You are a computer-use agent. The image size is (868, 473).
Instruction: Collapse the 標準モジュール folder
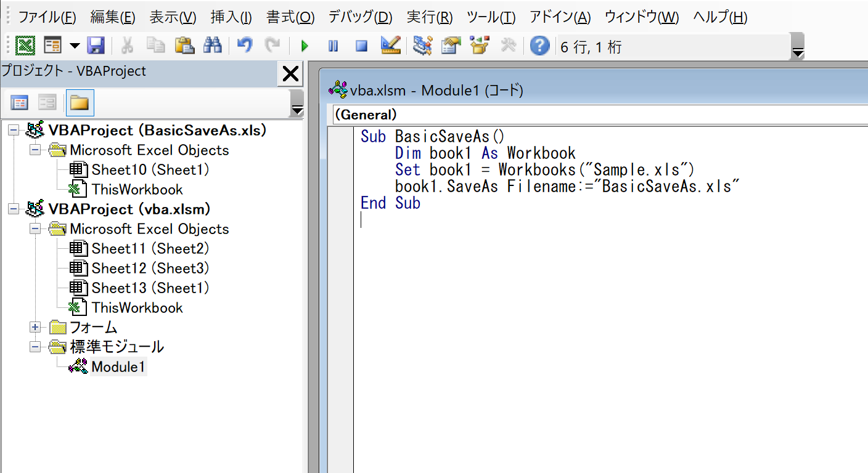[x=35, y=347]
